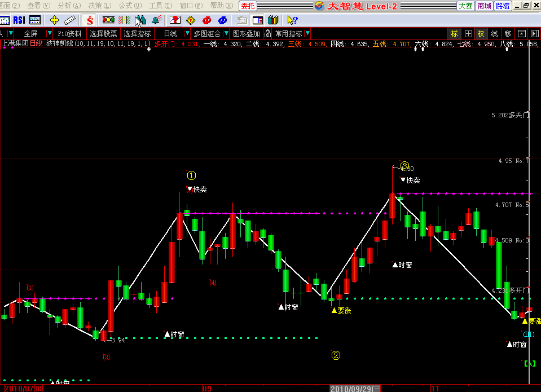Click the red and green striped bars icon
Image resolution: width=541 pixels, height=392 pixels.
point(124,20)
